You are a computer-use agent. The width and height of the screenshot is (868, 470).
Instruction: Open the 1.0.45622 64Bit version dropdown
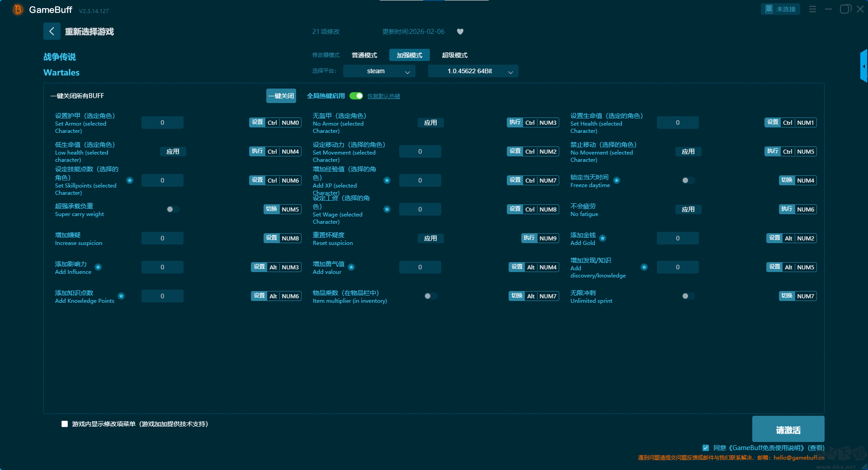473,71
